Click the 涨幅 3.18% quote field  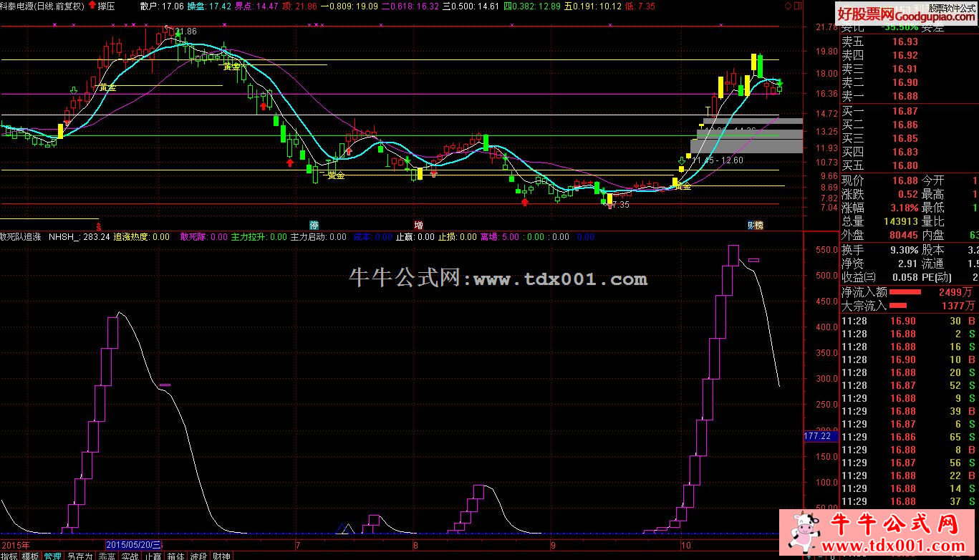point(879,208)
